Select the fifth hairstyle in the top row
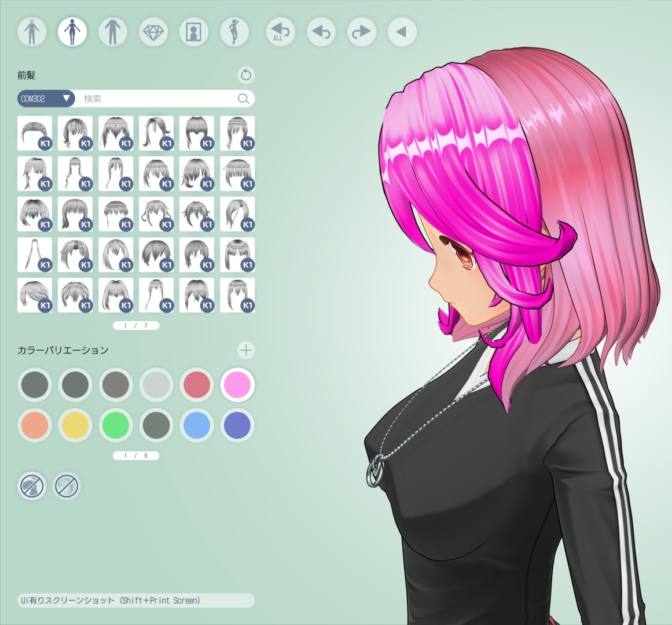This screenshot has height=625, width=672. point(197,133)
